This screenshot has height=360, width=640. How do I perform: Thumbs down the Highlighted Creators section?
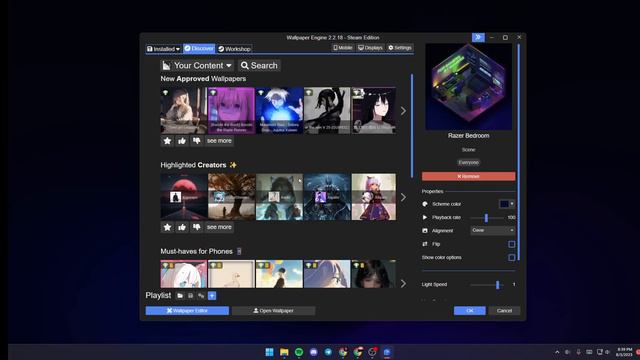click(197, 227)
